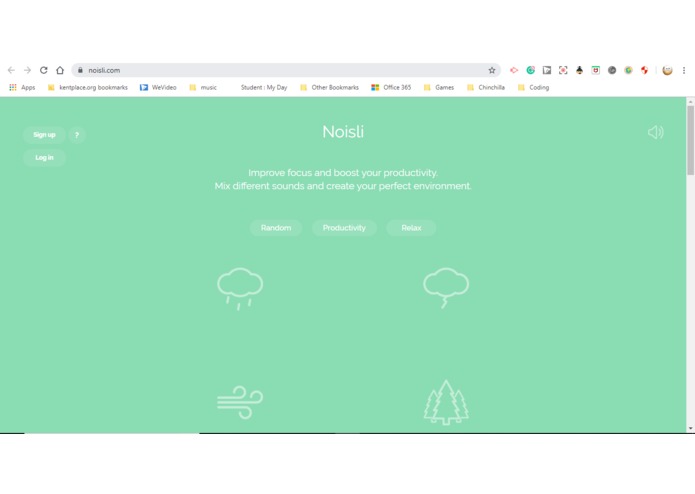Screen dimensions: 695x494
Task: Open the Chrome profile avatar
Action: [x=667, y=70]
